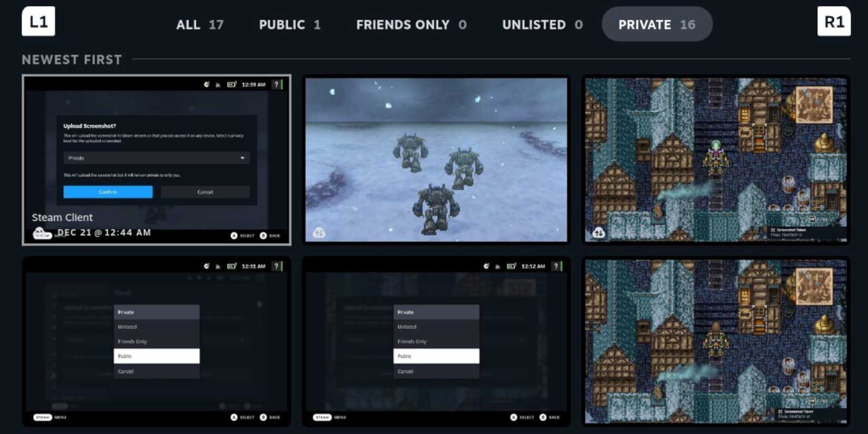Open the snowy mech robots screenshot

pos(436,160)
